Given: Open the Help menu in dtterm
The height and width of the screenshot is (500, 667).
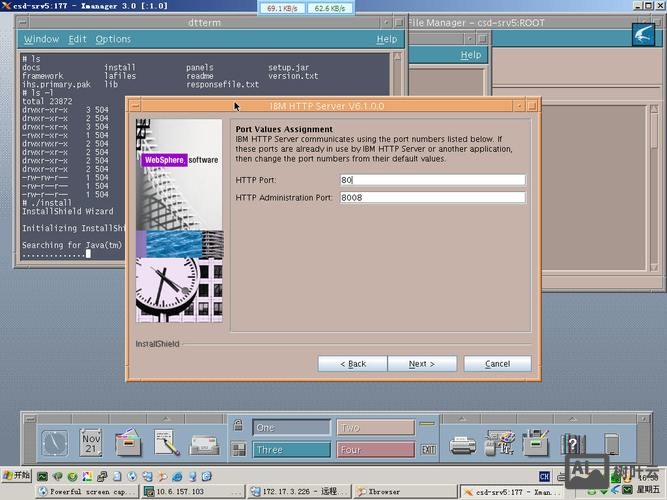Looking at the screenshot, I should 386,39.
